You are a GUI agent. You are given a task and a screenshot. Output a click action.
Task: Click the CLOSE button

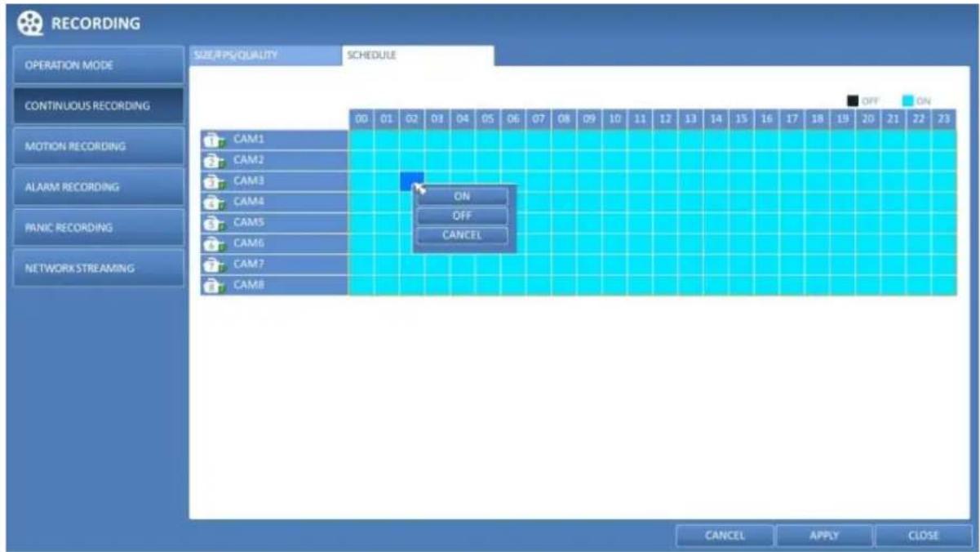923,536
